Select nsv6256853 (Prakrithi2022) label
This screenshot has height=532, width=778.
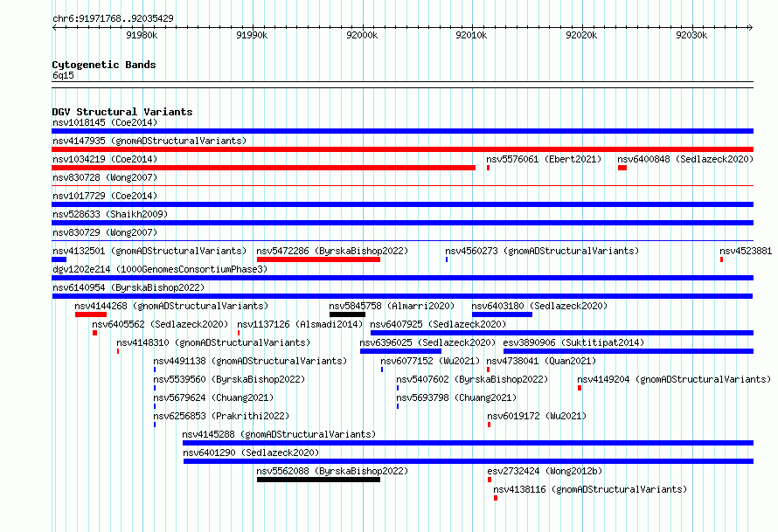(221, 416)
